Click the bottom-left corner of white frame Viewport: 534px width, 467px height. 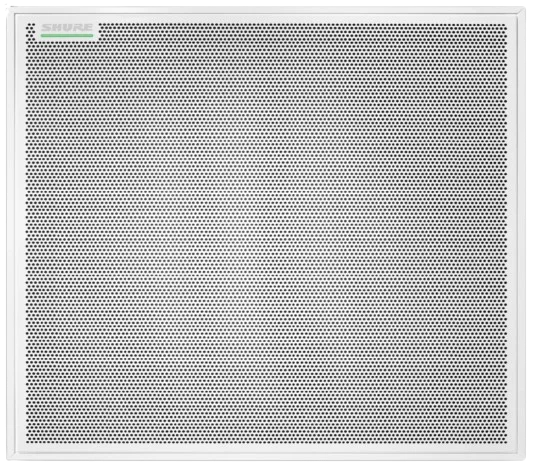tap(11, 455)
